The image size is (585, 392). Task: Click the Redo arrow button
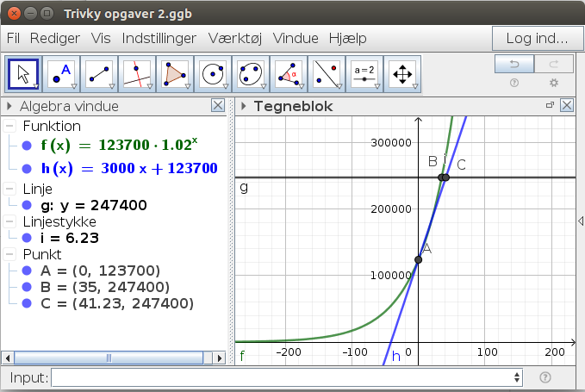pyautogui.click(x=554, y=64)
